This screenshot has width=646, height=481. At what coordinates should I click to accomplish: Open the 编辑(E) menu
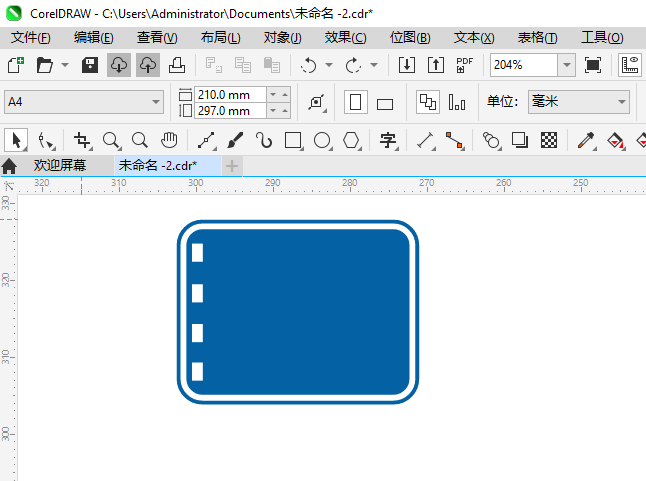coord(94,37)
